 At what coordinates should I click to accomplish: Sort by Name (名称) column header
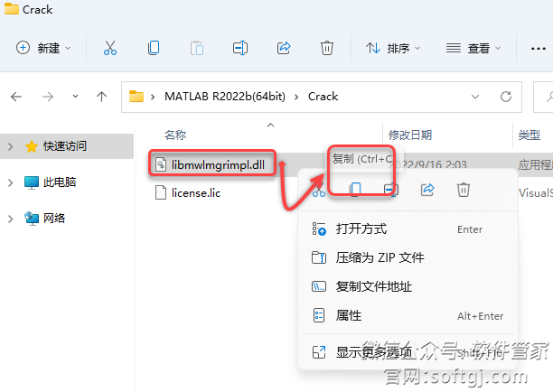coord(175,135)
